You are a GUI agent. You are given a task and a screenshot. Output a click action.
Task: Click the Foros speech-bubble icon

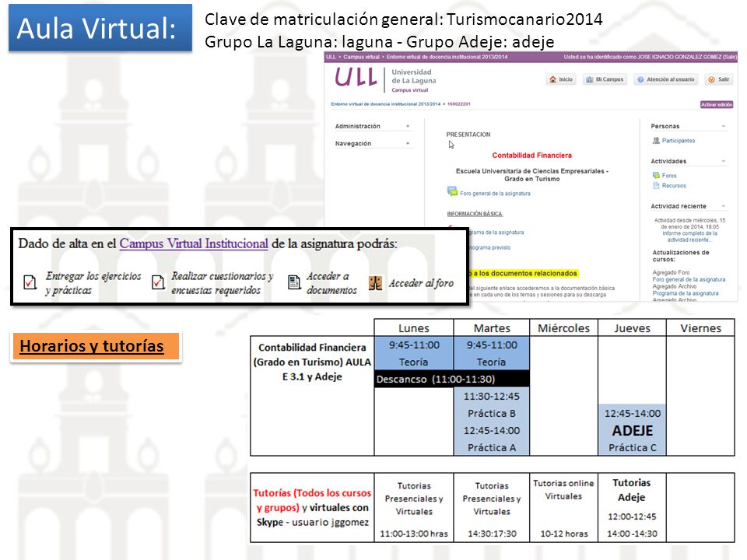pos(656,175)
